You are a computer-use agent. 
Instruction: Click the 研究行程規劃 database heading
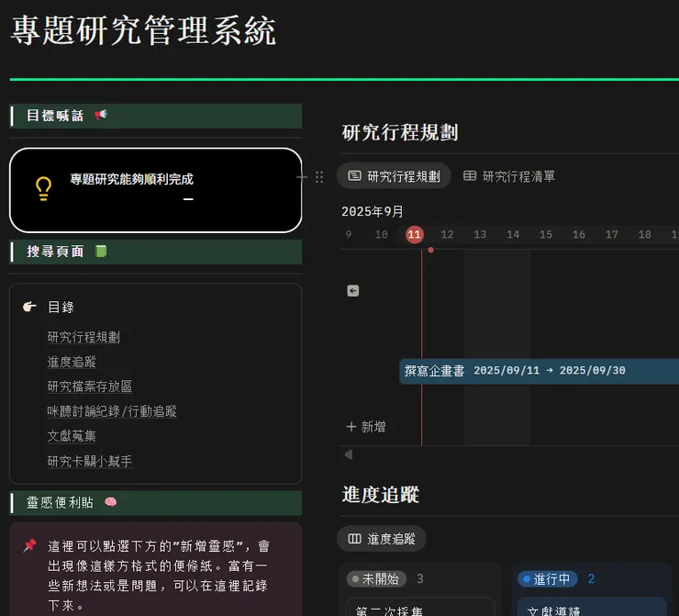(x=400, y=132)
